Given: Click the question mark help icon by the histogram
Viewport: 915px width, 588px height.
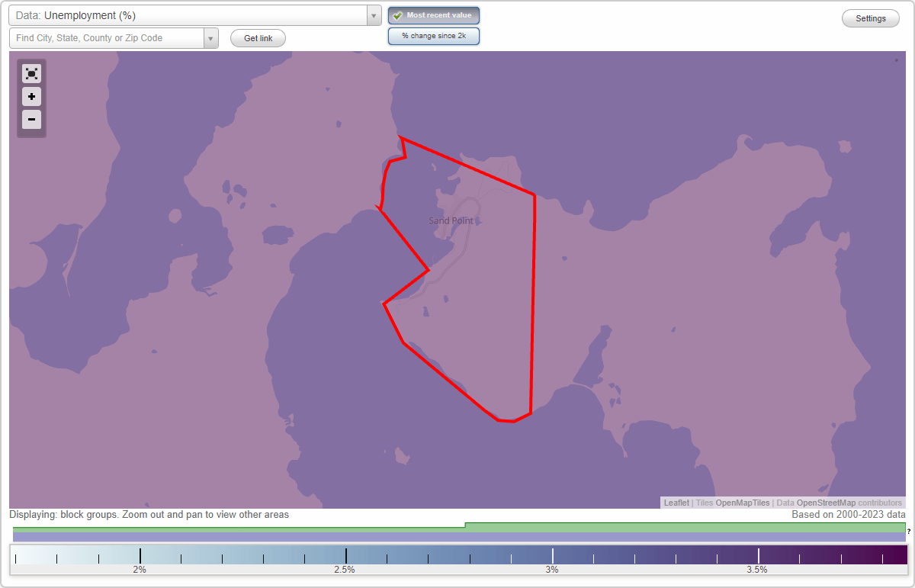Looking at the screenshot, I should [x=909, y=531].
